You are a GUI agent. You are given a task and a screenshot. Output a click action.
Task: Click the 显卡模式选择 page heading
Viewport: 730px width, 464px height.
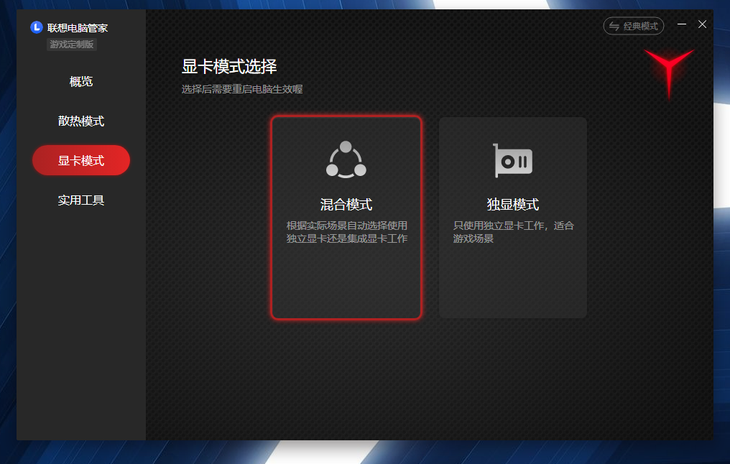click(229, 67)
